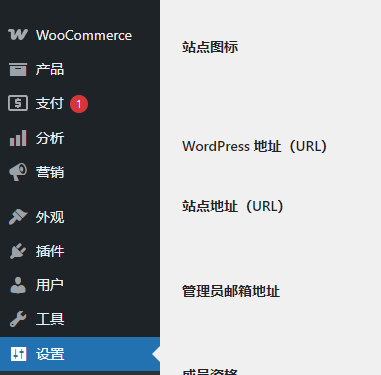Click the 工具 wrench icon
Viewport: 381px width, 375px height.
click(18, 319)
